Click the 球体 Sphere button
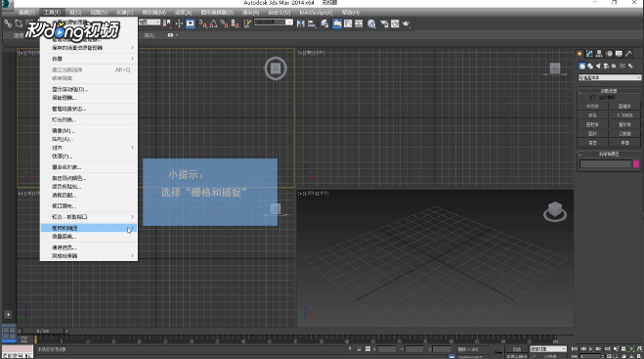 coord(592,115)
